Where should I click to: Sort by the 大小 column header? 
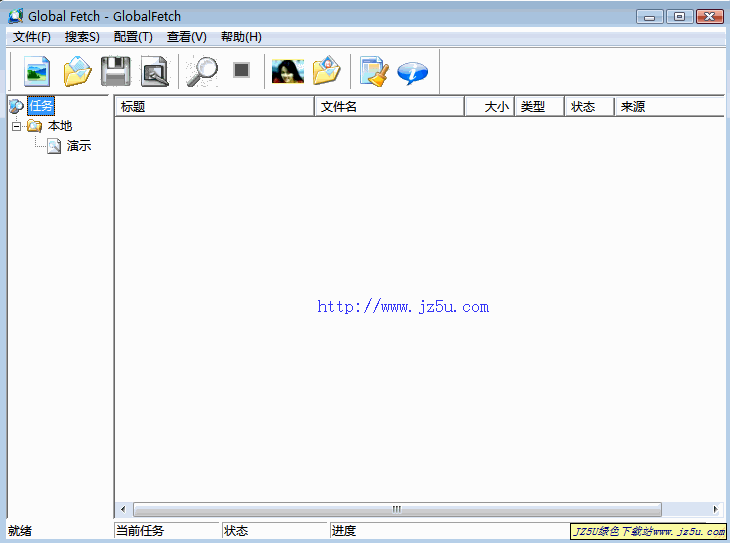click(x=490, y=107)
